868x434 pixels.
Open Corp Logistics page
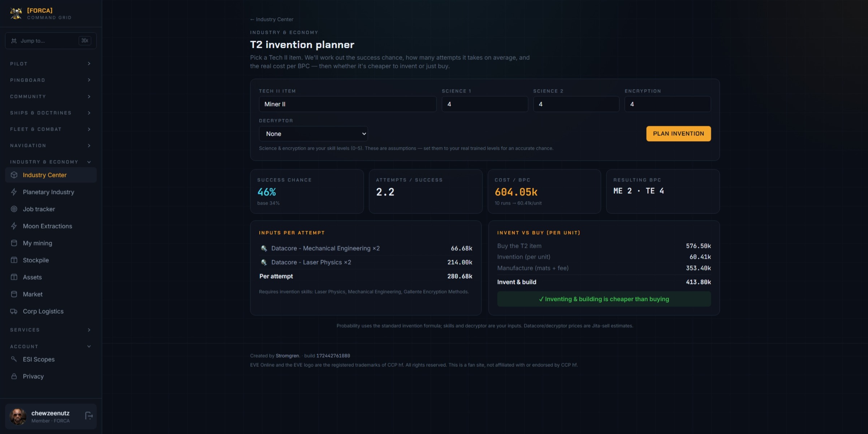pyautogui.click(x=51, y=311)
